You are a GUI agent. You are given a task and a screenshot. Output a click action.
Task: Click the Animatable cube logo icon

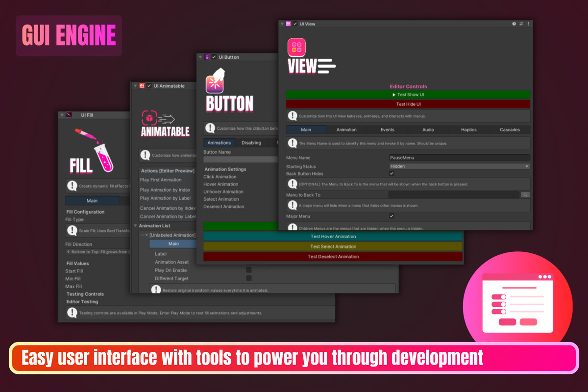coord(149,118)
